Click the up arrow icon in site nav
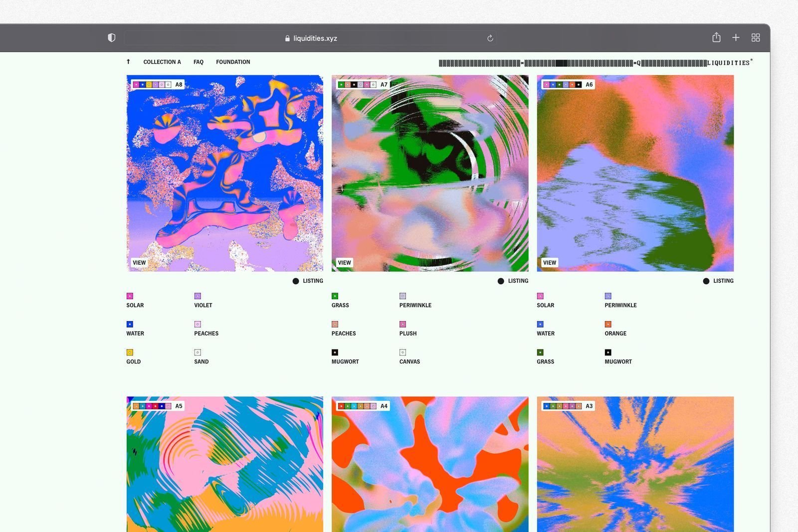Screen dimensions: 798x532 tap(128, 62)
